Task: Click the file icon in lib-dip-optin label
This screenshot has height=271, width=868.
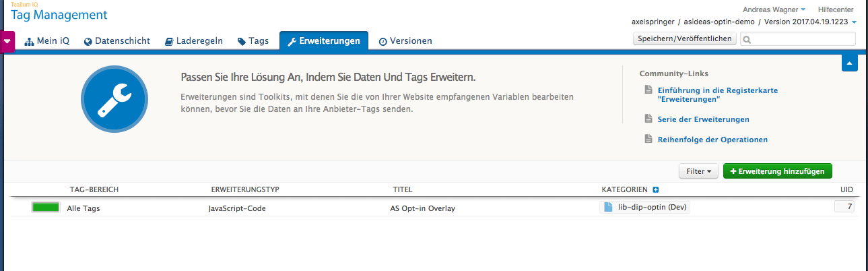Action: click(608, 208)
